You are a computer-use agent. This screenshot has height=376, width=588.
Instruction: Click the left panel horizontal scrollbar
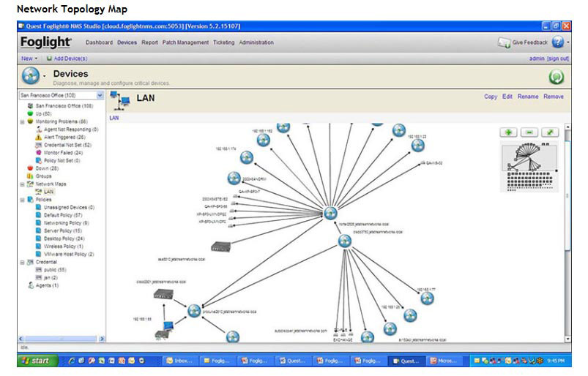pyautogui.click(x=61, y=339)
